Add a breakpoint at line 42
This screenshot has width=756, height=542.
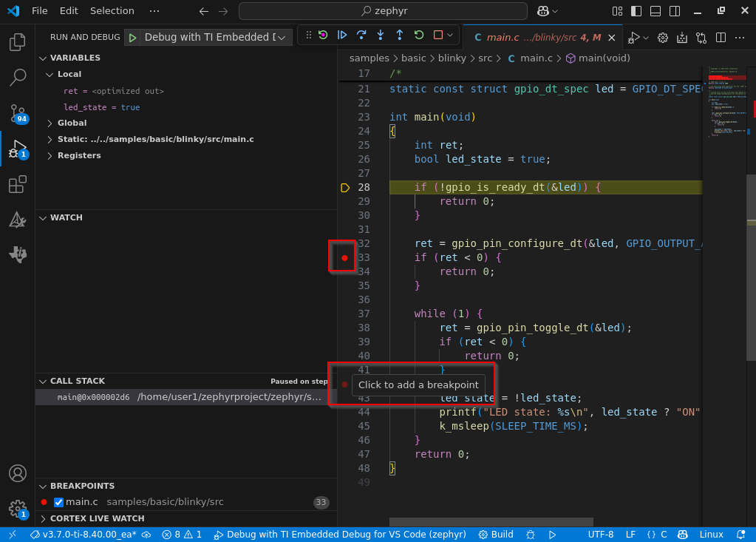pyautogui.click(x=344, y=384)
